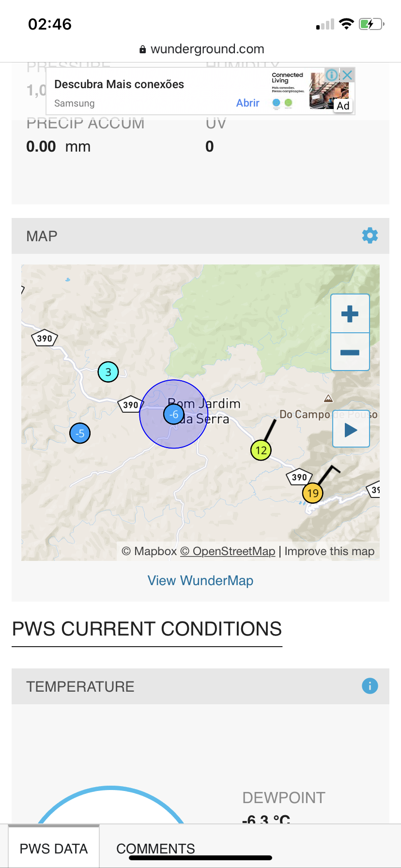Tap the Samsung ad thumbnail image
The width and height of the screenshot is (401, 868).
(329, 91)
